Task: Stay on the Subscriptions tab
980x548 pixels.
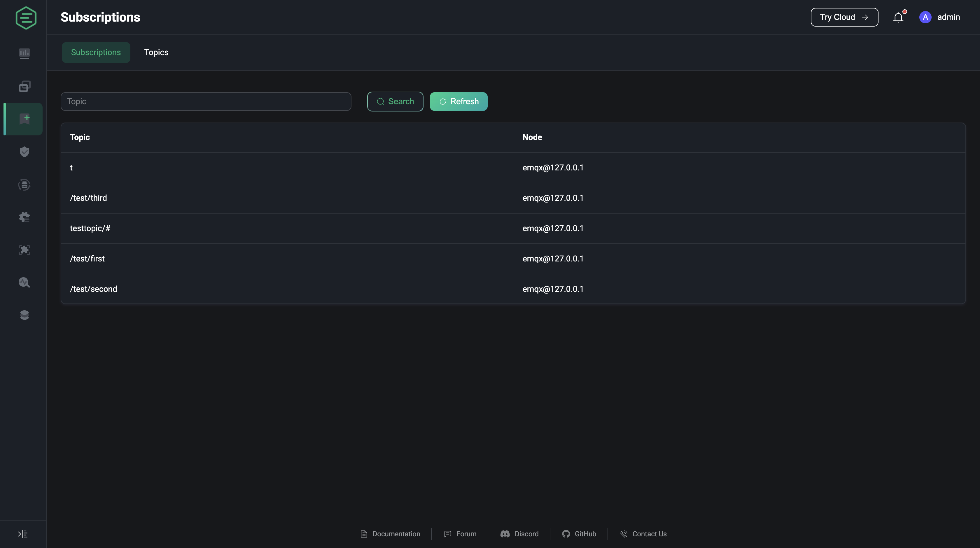Action: click(x=95, y=52)
